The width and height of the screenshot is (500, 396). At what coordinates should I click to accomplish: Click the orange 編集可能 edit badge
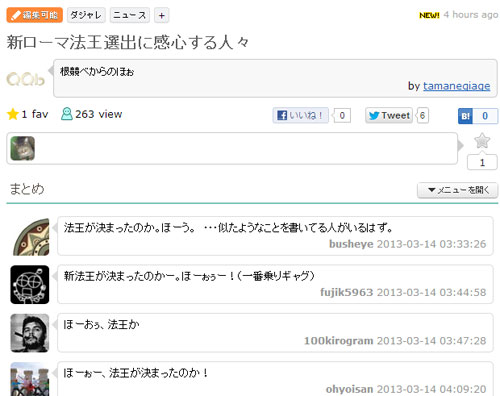pyautogui.click(x=35, y=15)
